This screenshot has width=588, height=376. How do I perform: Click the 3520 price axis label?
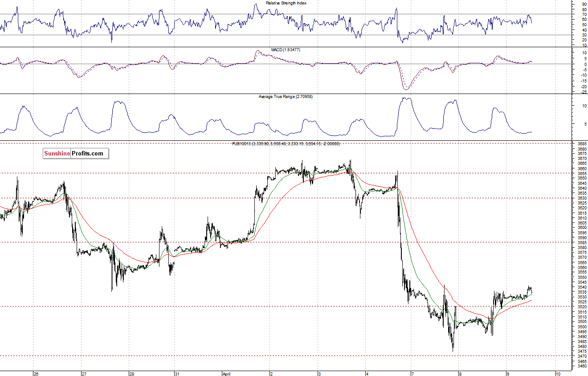[x=581, y=307]
